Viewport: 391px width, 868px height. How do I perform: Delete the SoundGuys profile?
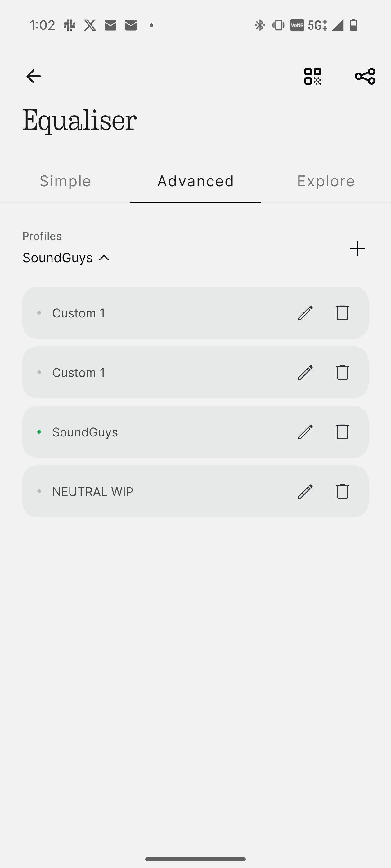(x=342, y=432)
